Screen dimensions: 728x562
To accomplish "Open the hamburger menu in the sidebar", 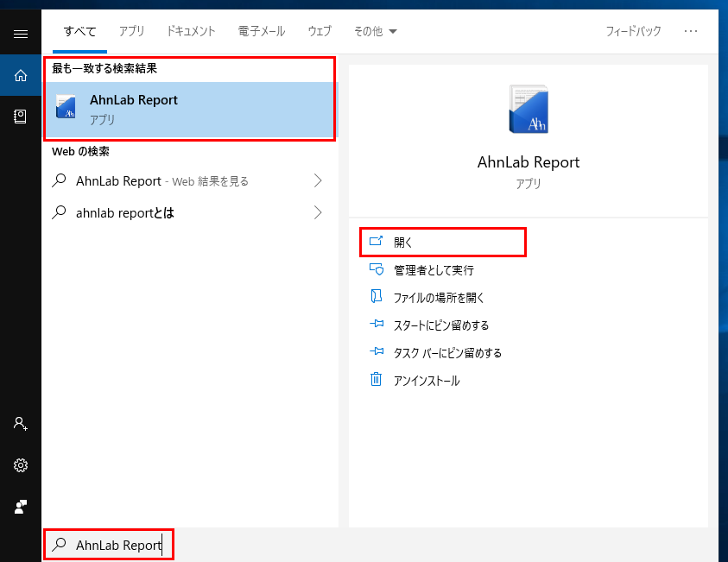I will (21, 34).
